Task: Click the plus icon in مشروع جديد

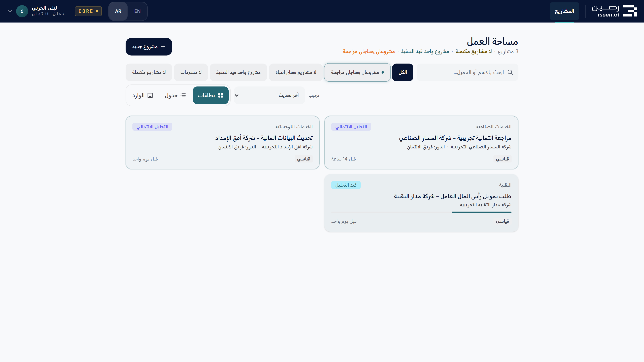Action: [x=163, y=47]
